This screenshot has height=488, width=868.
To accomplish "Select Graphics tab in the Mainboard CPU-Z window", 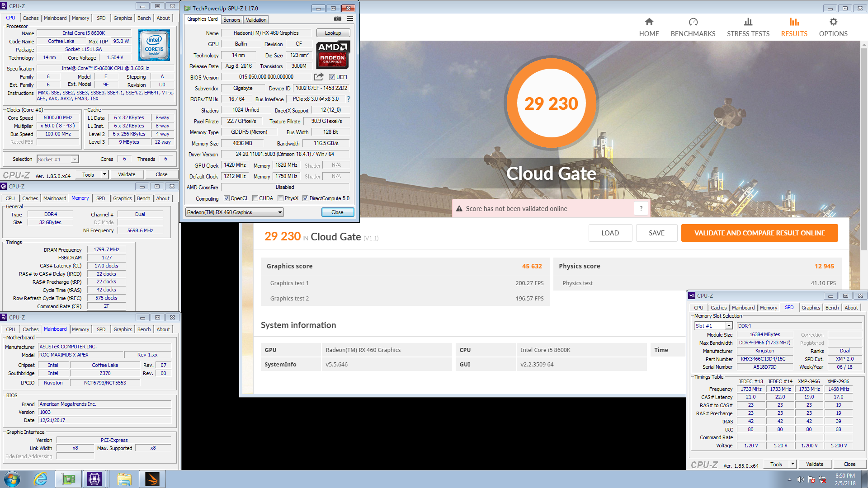I will click(x=123, y=329).
